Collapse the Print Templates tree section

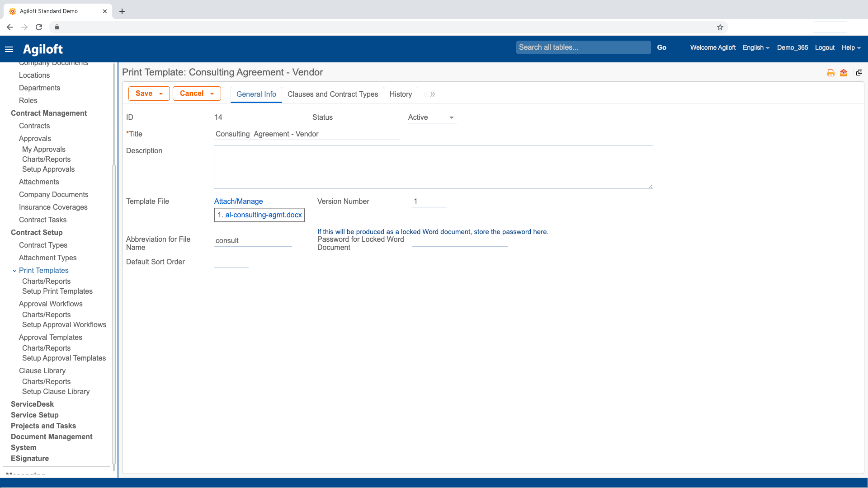[x=14, y=270]
